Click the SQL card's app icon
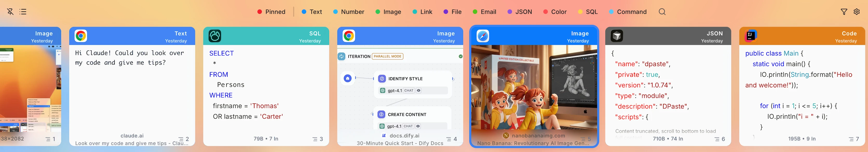Viewport: 868px width, 152px height. (215, 36)
